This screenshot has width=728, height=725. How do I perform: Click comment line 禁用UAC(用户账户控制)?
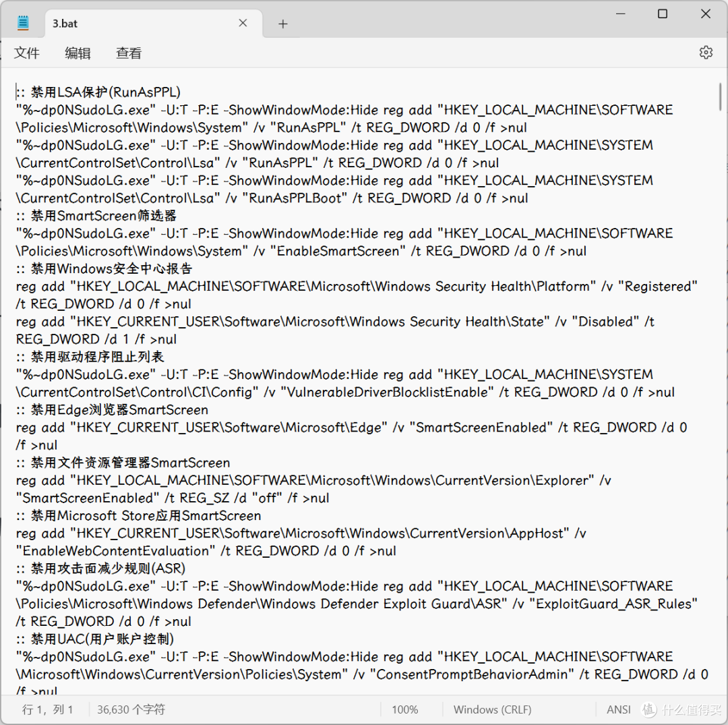coord(95,639)
